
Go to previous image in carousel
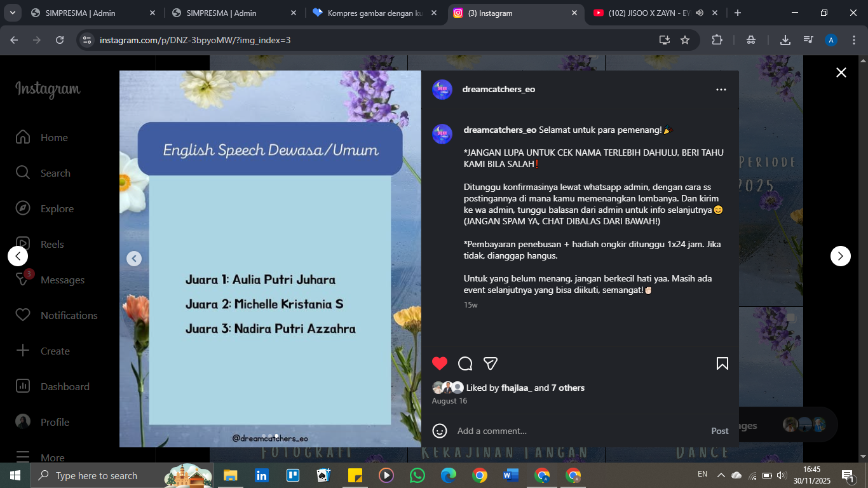coord(133,259)
